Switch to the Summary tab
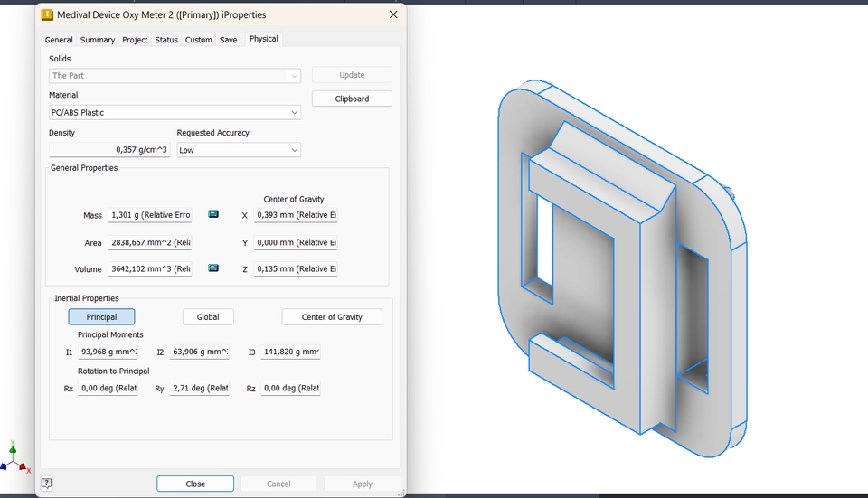This screenshot has width=868, height=498. tap(98, 40)
